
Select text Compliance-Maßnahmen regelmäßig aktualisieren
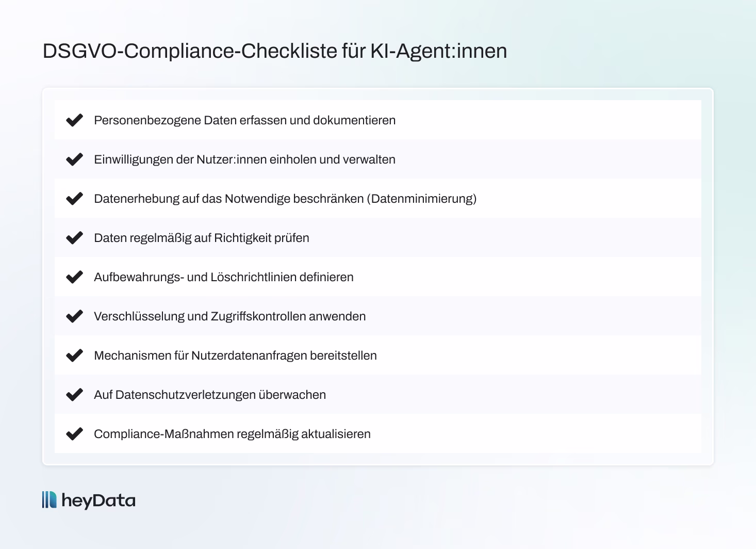click(x=232, y=434)
